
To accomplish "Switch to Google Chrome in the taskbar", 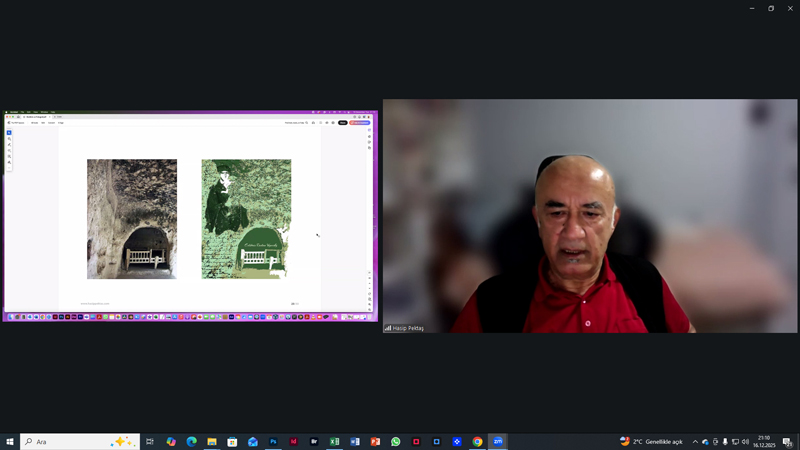I will coord(477,441).
